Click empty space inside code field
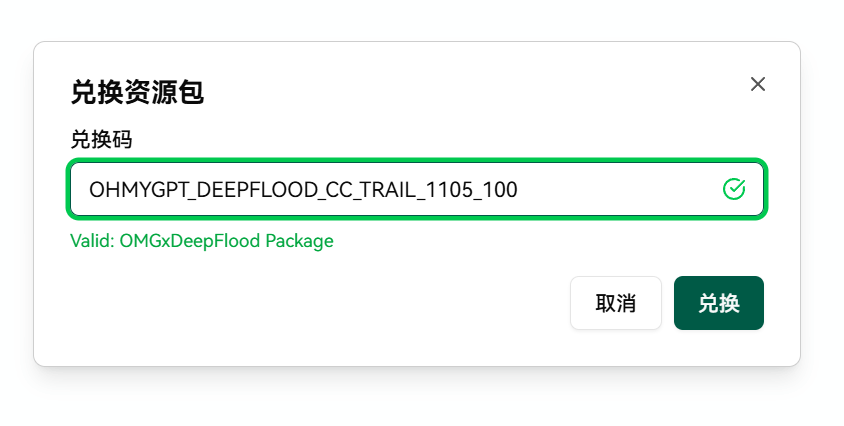Screen dimensions: 844x426 pos(619,189)
